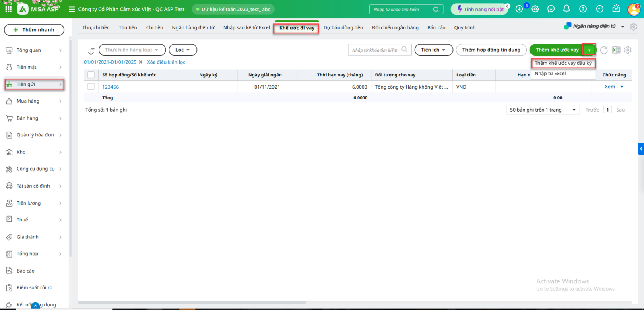This screenshot has height=310, width=644.
Task: Tick the select-all checkbox in table header
Action: (x=91, y=75)
